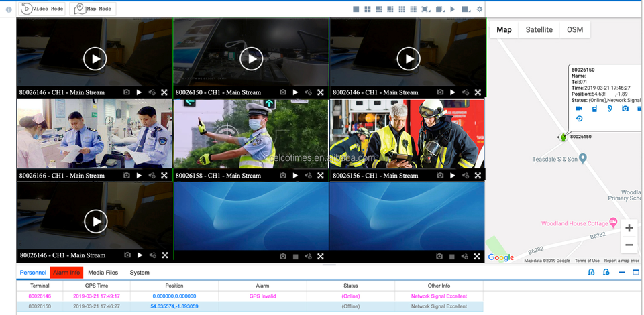644x315 pixels.
Task: Open the Terms of Use link
Action: pyautogui.click(x=587, y=261)
